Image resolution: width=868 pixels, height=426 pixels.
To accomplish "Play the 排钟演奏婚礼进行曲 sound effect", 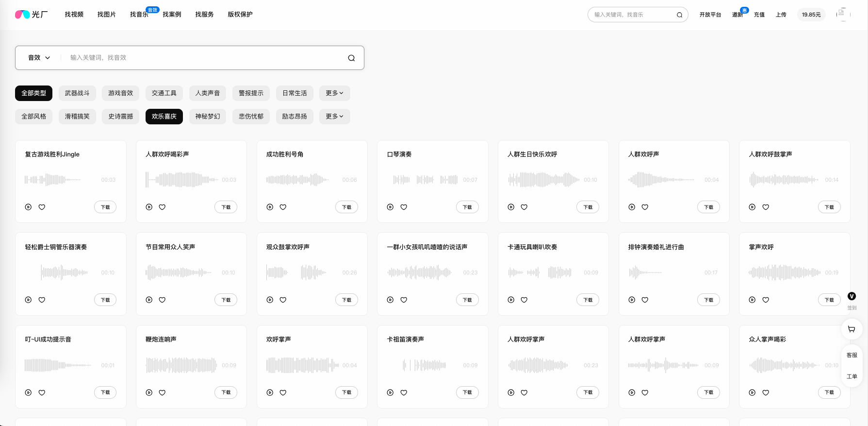I will (632, 300).
